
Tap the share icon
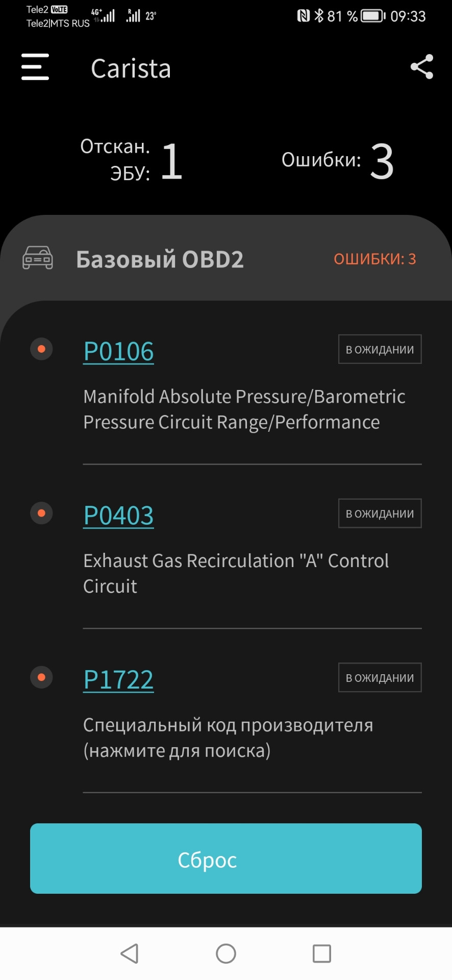pyautogui.click(x=422, y=67)
